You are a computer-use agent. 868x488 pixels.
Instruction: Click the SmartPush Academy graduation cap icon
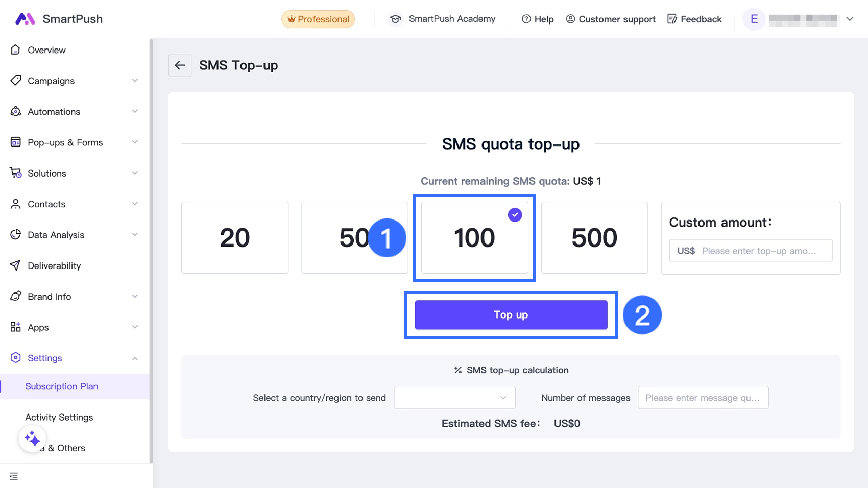tap(395, 19)
